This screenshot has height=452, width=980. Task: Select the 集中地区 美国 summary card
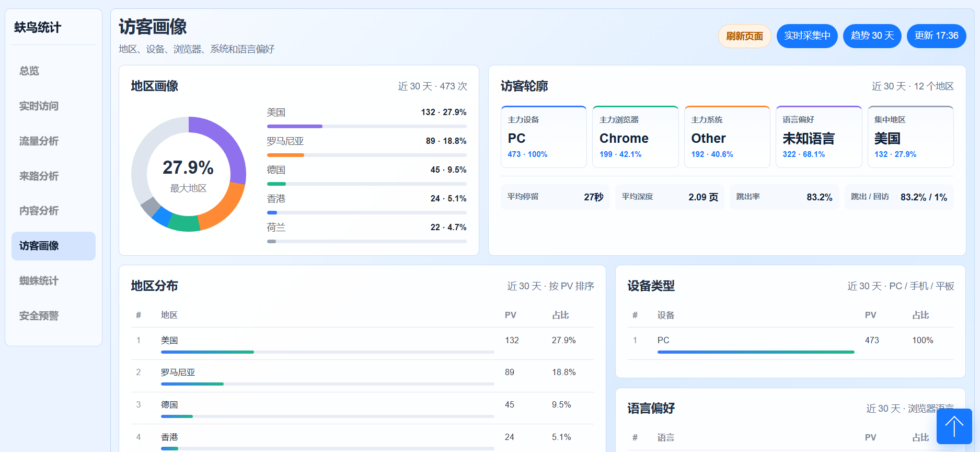(x=910, y=137)
